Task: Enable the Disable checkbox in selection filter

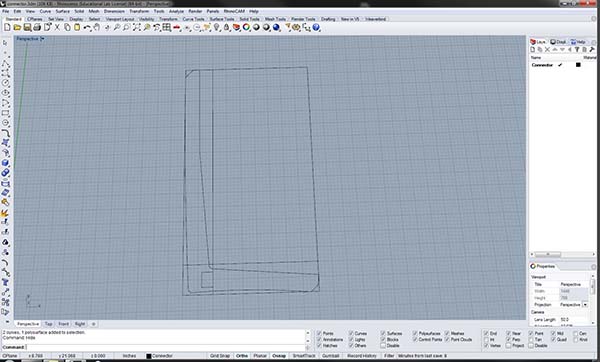Action: pyautogui.click(x=383, y=346)
